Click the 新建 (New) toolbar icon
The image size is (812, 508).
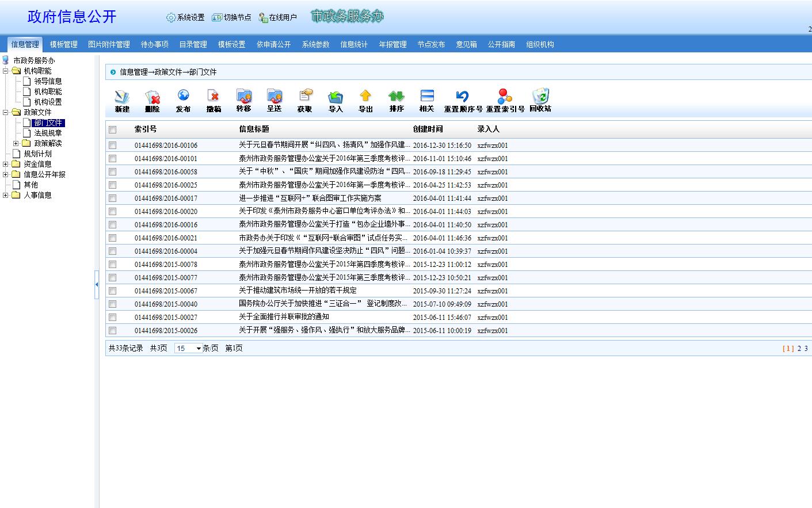122,97
